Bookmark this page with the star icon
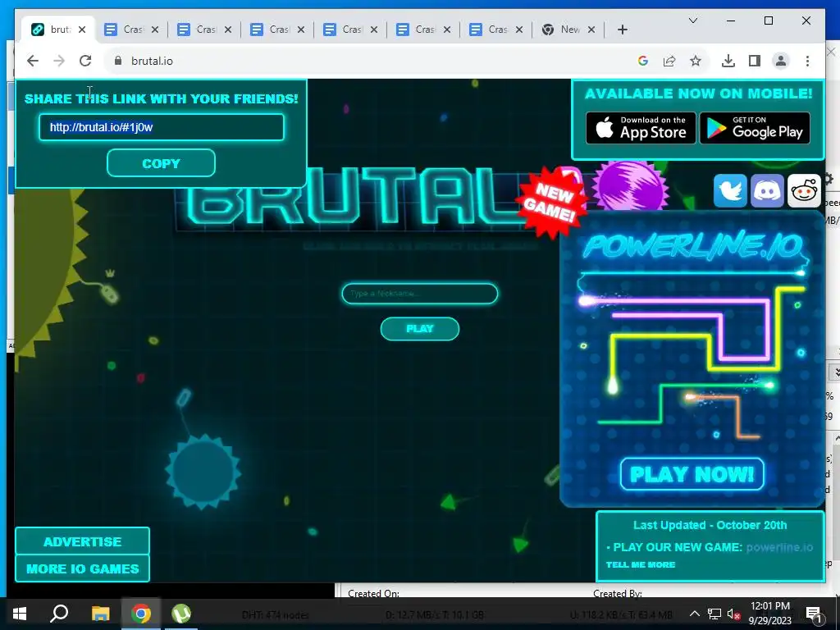 (x=696, y=61)
